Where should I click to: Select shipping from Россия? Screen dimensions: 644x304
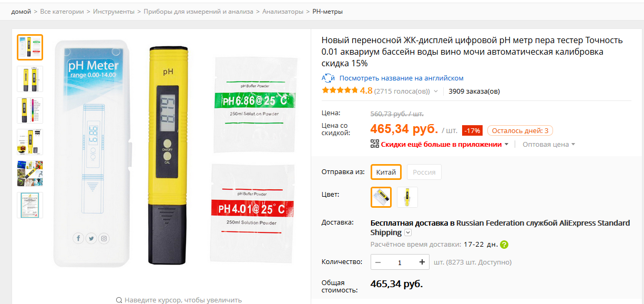point(424,173)
